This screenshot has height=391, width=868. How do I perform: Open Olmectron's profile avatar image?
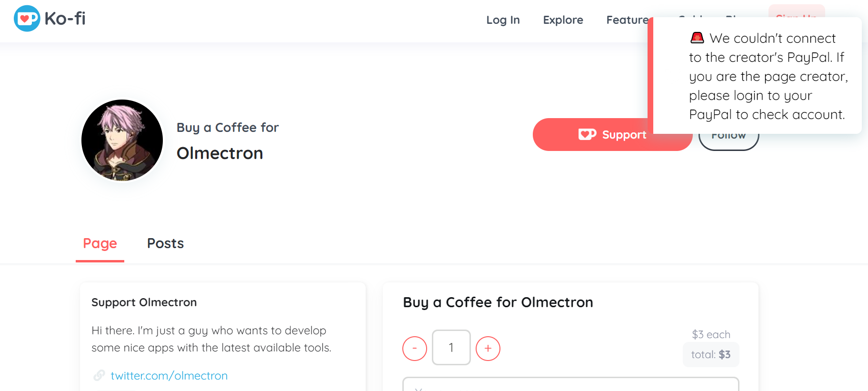pos(122,140)
